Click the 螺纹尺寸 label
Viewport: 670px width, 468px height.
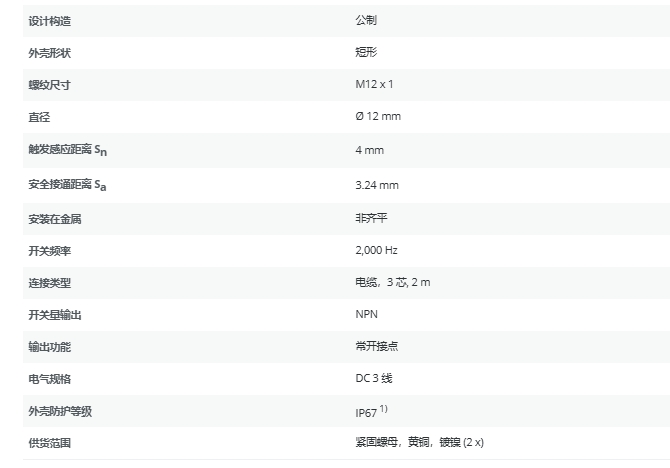pos(50,85)
